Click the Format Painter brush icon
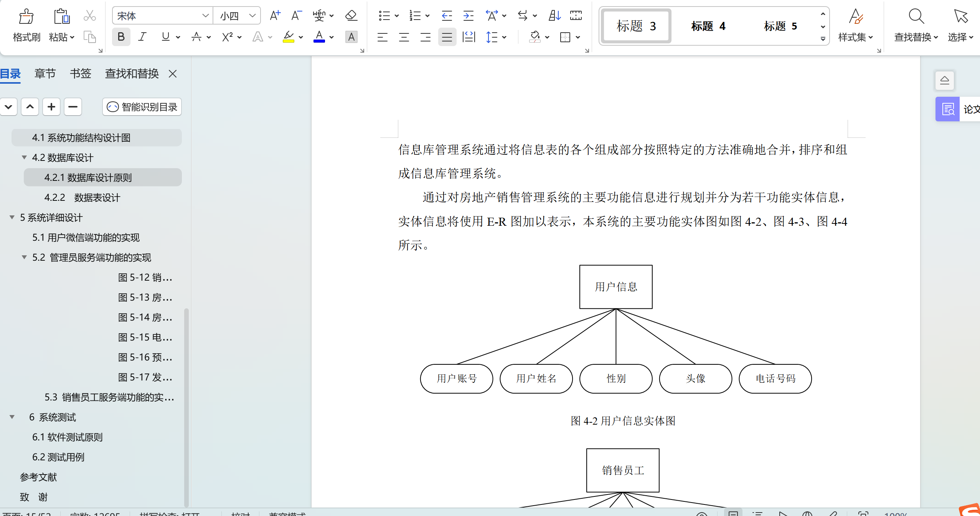 point(26,17)
